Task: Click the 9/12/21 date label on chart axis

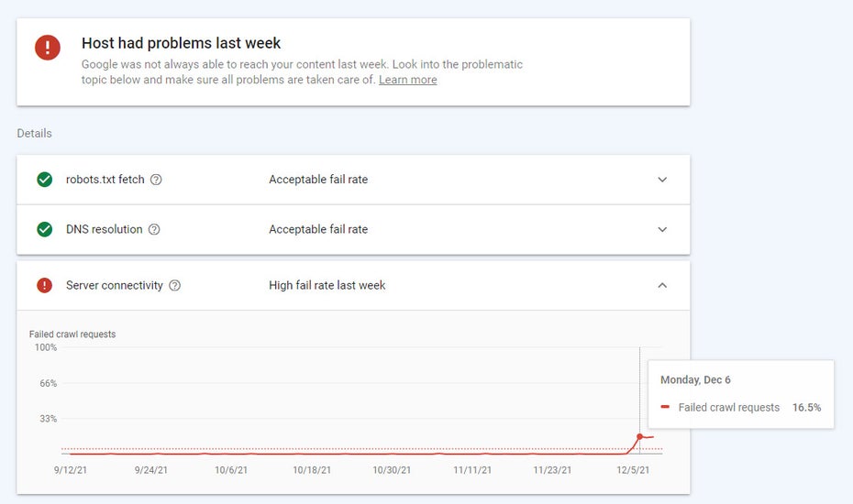Action: point(71,470)
